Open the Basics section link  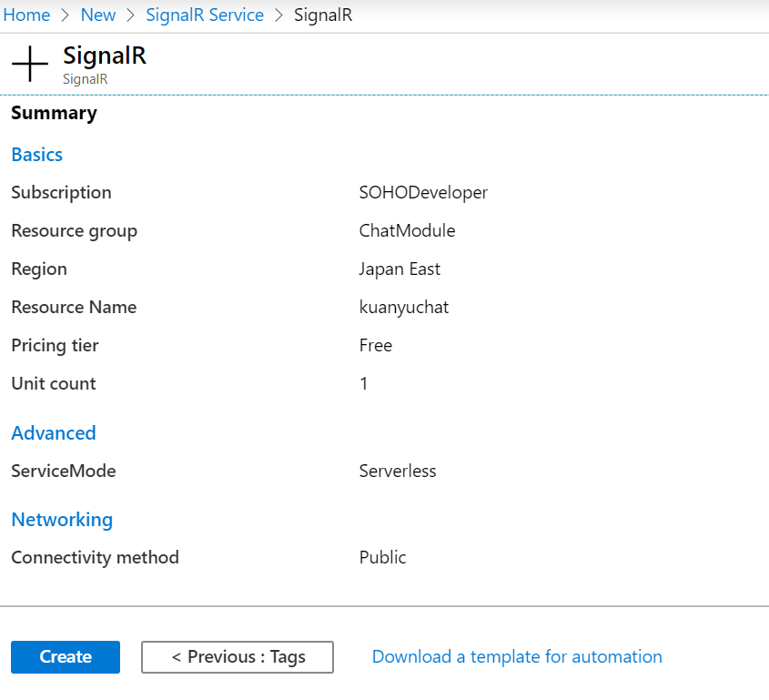(x=36, y=155)
